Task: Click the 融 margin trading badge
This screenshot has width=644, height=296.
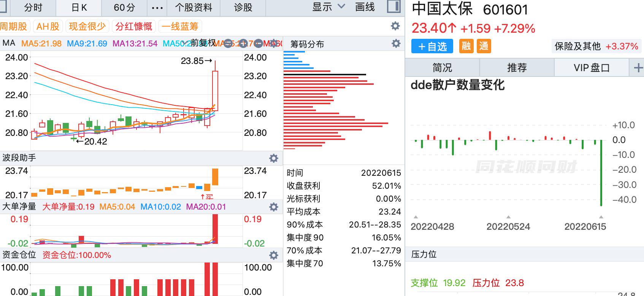Action: 466,46
